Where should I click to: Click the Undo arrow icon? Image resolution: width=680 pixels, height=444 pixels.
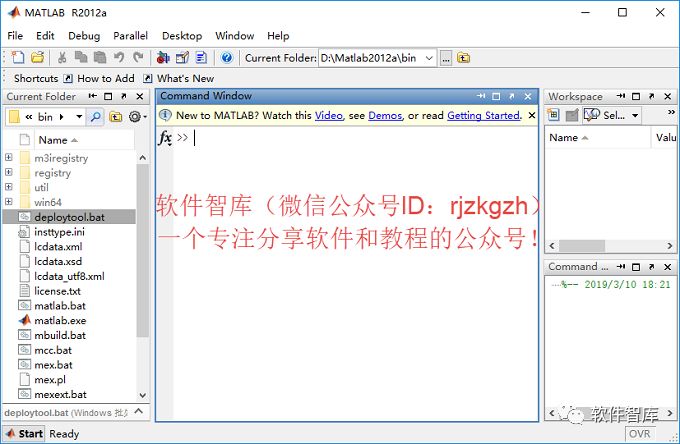(x=119, y=57)
